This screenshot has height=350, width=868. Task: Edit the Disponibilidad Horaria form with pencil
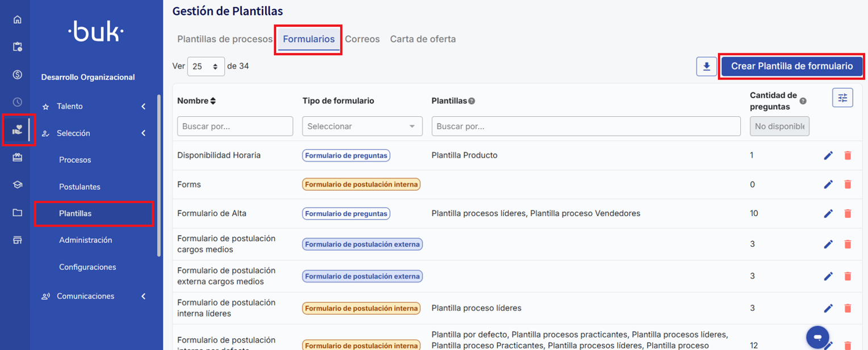coord(828,155)
